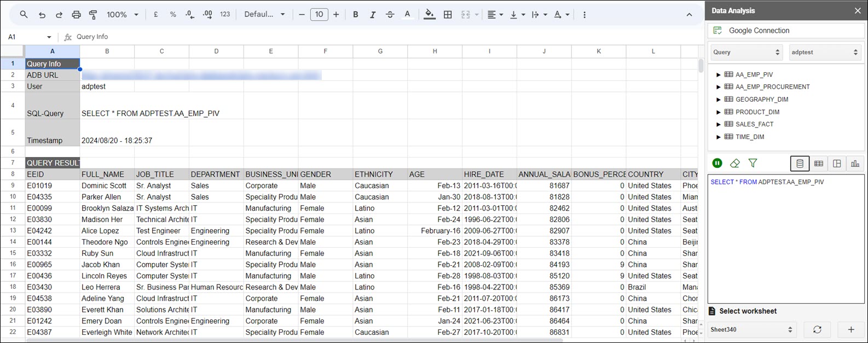868x343 pixels.
Task: Open the Default font dropdown
Action: pyautogui.click(x=264, y=15)
